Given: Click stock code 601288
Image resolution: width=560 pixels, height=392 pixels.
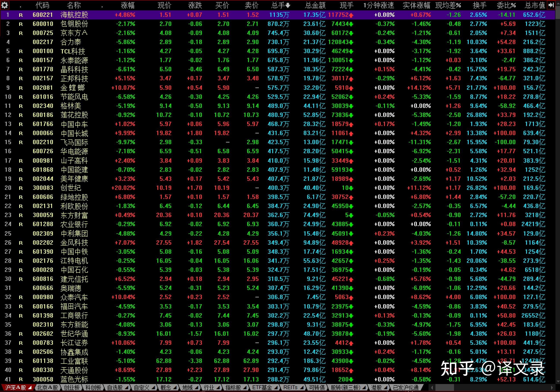Looking at the screenshot, I should click(43, 224).
